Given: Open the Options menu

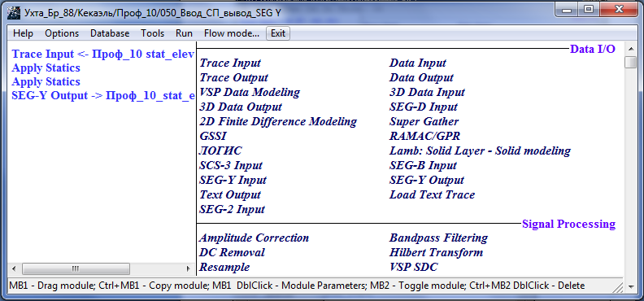Looking at the screenshot, I should click(62, 33).
